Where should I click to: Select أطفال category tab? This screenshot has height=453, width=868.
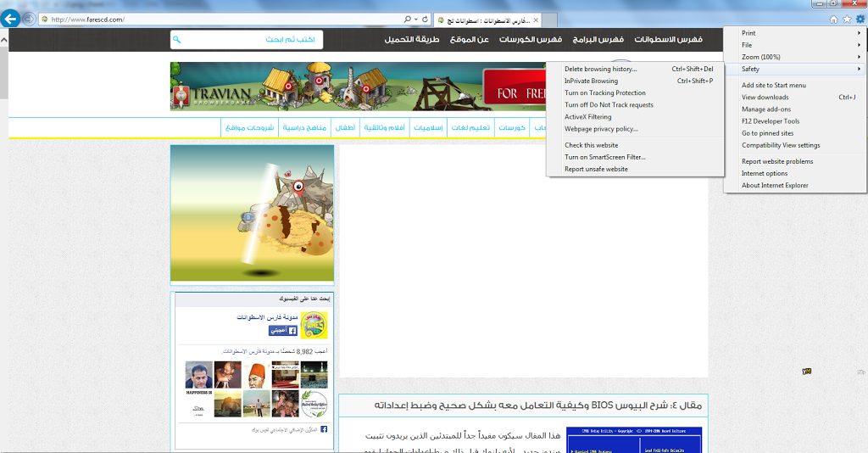[x=345, y=127]
